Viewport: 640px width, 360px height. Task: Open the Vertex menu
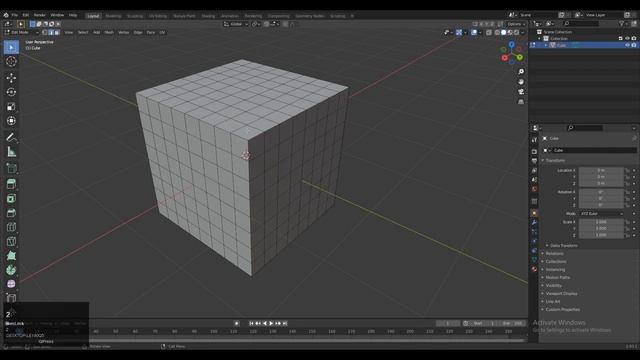[123, 32]
